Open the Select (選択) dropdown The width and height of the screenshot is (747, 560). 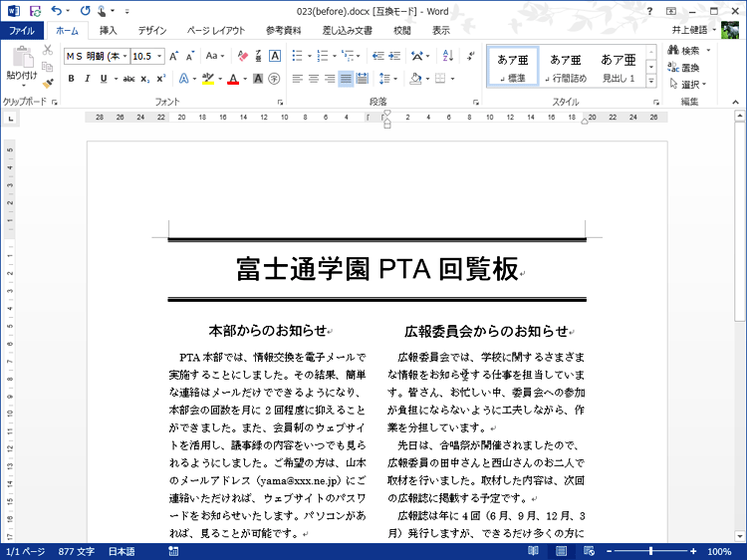(x=688, y=85)
